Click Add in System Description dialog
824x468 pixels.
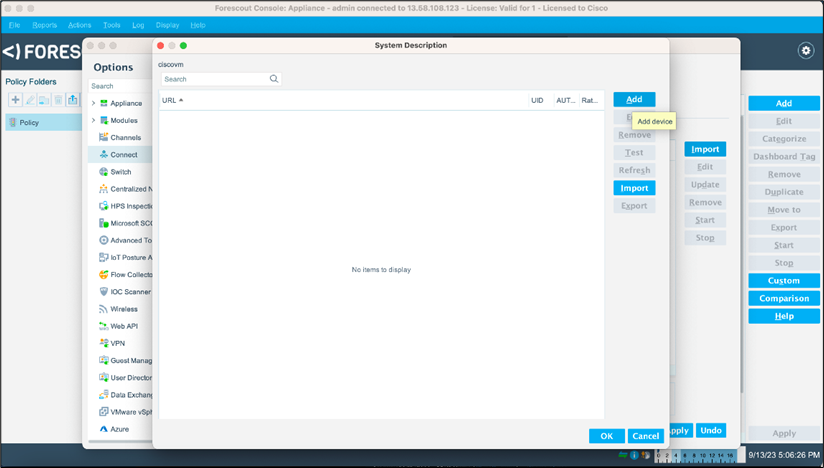[x=634, y=99]
